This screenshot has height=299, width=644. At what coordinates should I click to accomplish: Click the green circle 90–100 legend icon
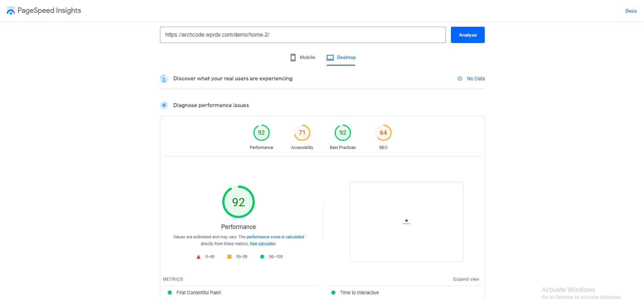tap(262, 257)
